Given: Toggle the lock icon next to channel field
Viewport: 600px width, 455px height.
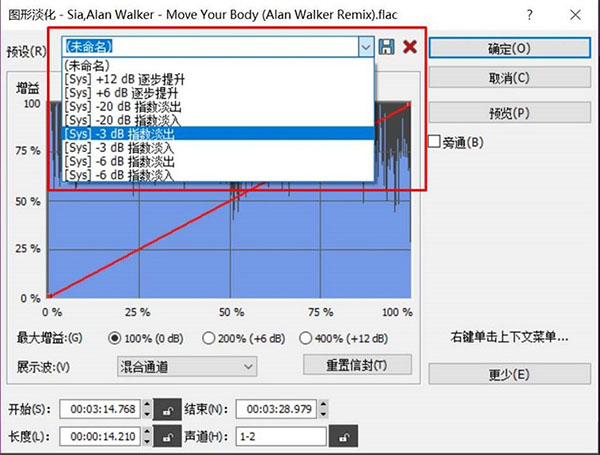Looking at the screenshot, I should pyautogui.click(x=343, y=437).
